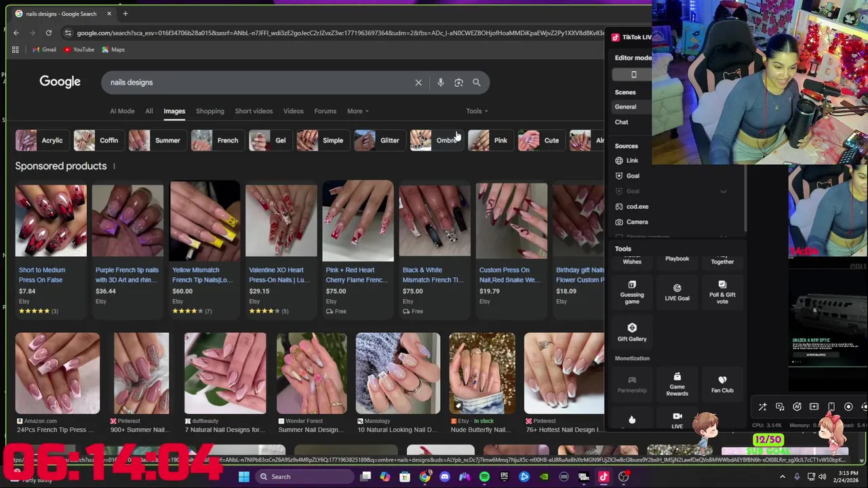Viewport: 868px width, 488px height.
Task: Open Purple French tip nails product link
Action: click(127, 274)
